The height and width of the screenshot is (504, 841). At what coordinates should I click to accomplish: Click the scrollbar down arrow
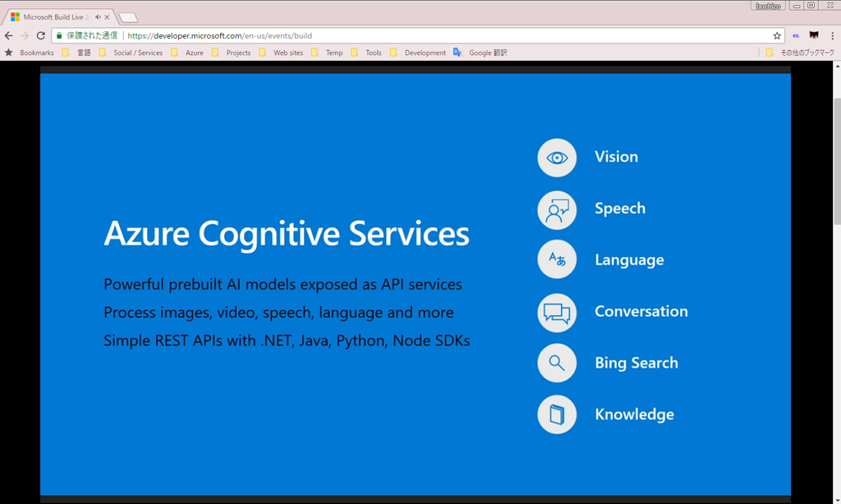(837, 500)
